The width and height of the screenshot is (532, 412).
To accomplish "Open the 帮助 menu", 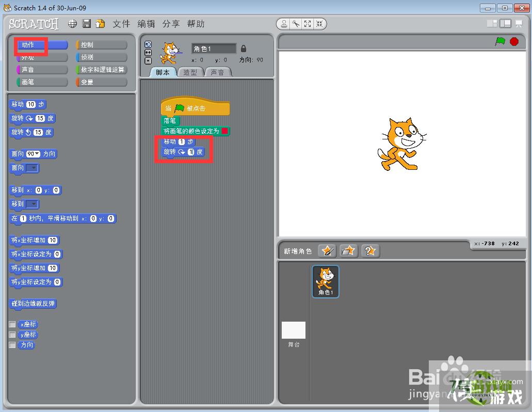I will coord(196,24).
